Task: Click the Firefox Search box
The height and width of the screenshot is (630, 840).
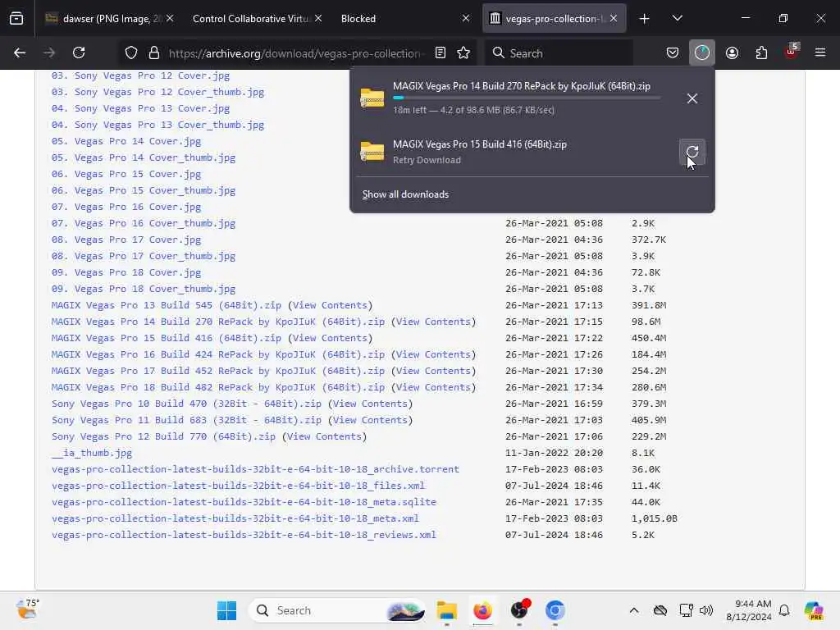Action: 559,53
